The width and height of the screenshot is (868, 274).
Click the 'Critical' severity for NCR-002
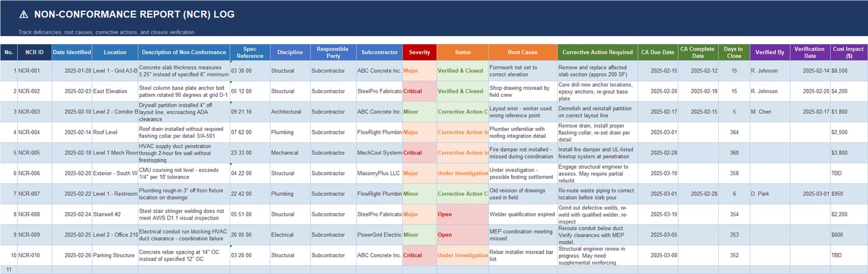(x=420, y=91)
